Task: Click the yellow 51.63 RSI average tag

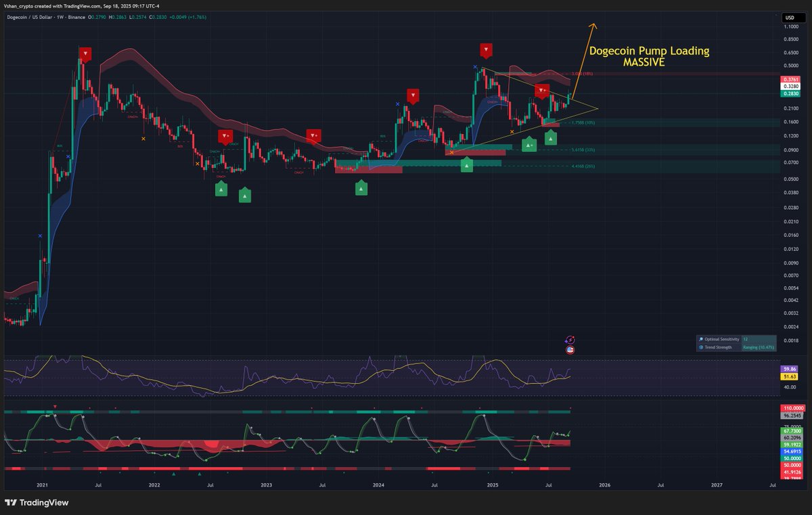Action: click(x=789, y=376)
